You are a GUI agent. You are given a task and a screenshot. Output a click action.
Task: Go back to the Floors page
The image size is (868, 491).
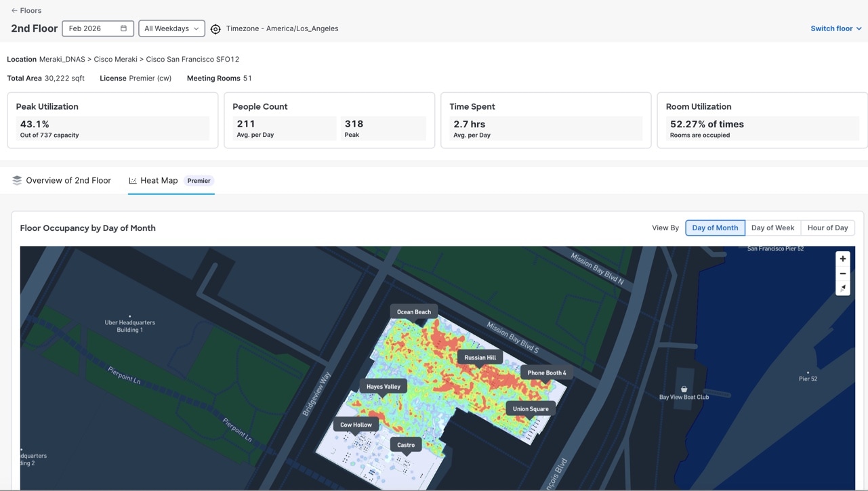point(30,11)
